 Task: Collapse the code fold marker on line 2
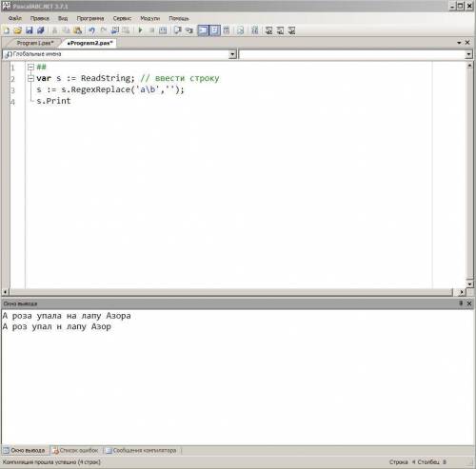[x=30, y=78]
